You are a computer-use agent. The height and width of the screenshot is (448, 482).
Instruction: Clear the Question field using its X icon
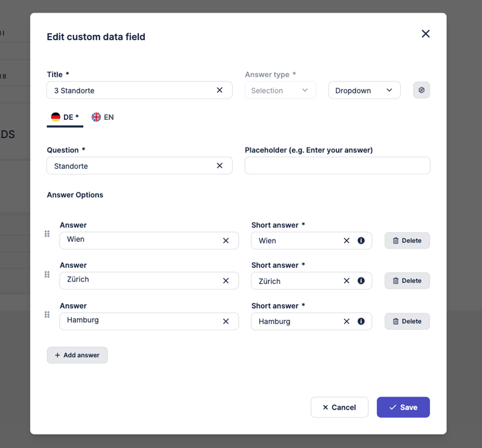[x=220, y=166]
